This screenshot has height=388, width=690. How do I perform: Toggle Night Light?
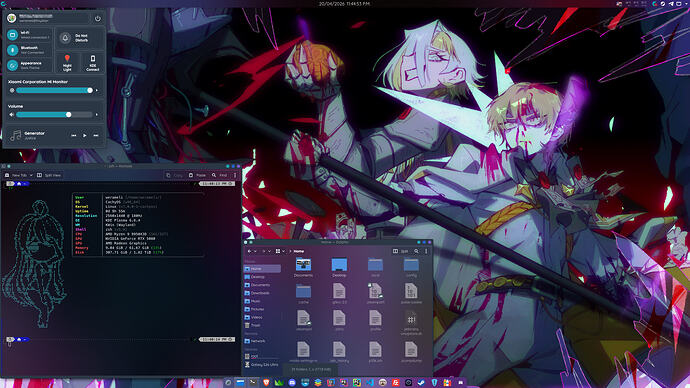(x=67, y=63)
